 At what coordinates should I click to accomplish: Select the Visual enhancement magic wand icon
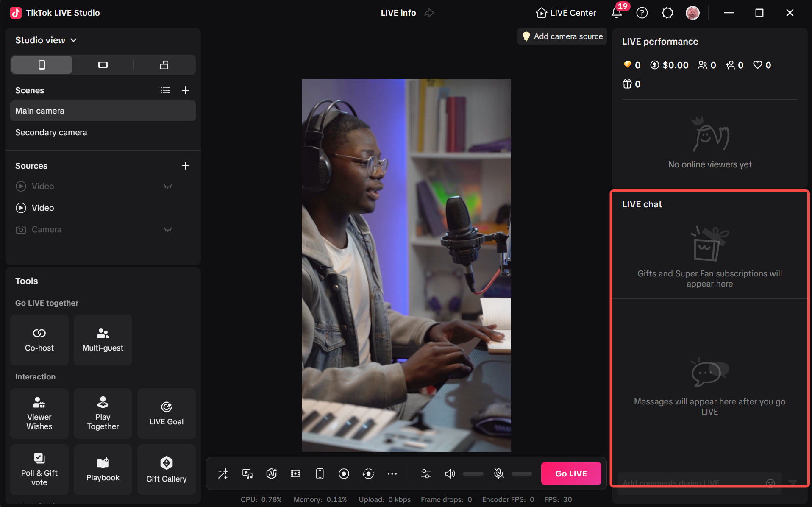223,474
